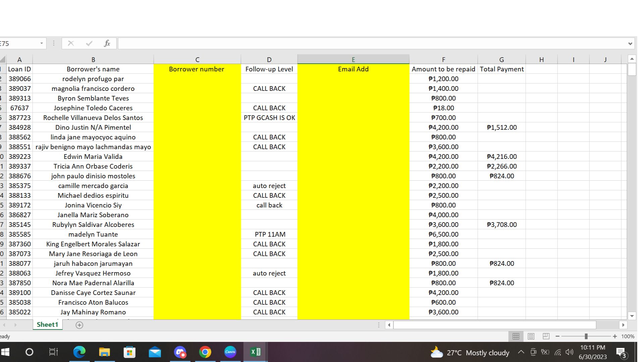Click the 100% zoom level text

628,336
